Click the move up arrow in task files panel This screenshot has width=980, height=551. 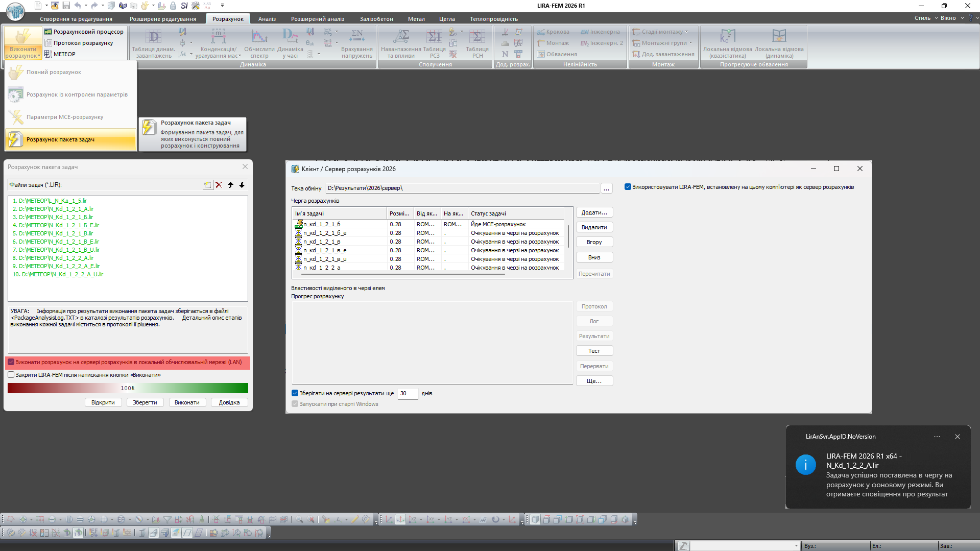pyautogui.click(x=230, y=185)
